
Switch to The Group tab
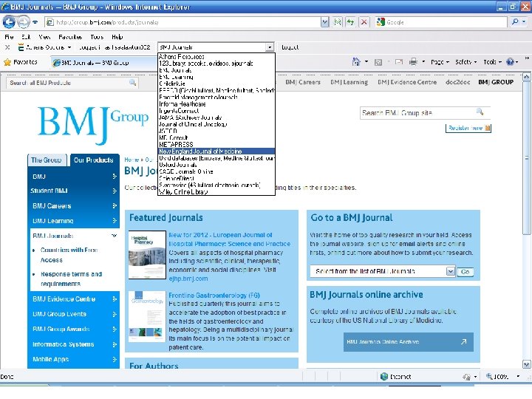tap(47, 160)
